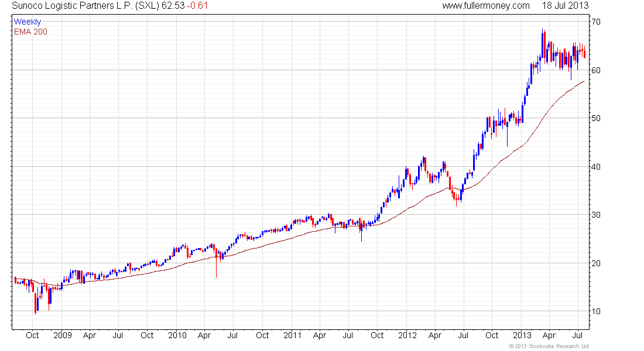Click the lowest candlestick near 10 in Oct 2008
Screen dimensions: 644x351
[x=35, y=304]
